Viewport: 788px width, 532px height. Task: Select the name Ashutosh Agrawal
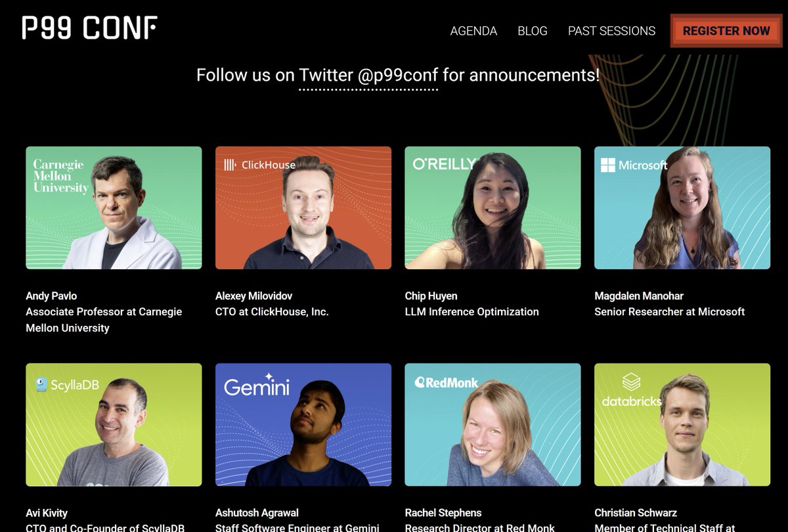(257, 512)
